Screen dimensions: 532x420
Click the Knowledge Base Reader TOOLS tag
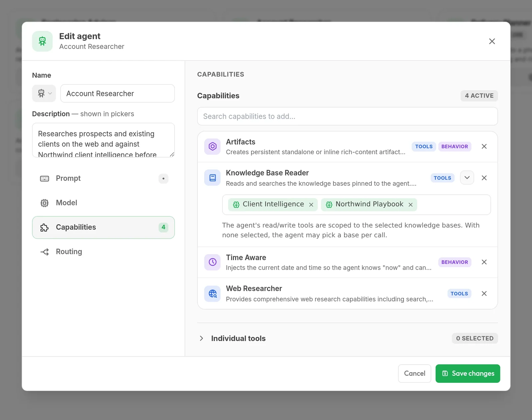[442, 178]
